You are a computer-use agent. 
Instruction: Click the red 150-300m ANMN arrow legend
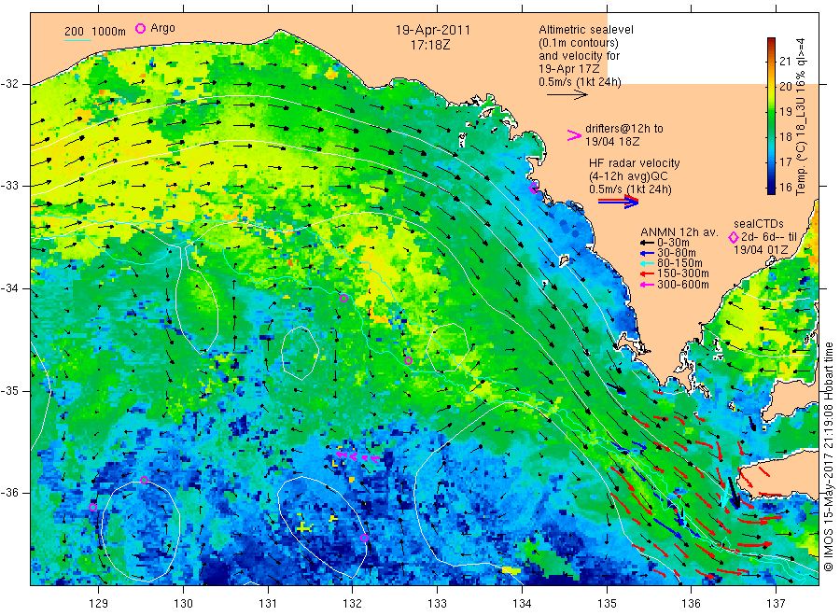[x=648, y=273]
